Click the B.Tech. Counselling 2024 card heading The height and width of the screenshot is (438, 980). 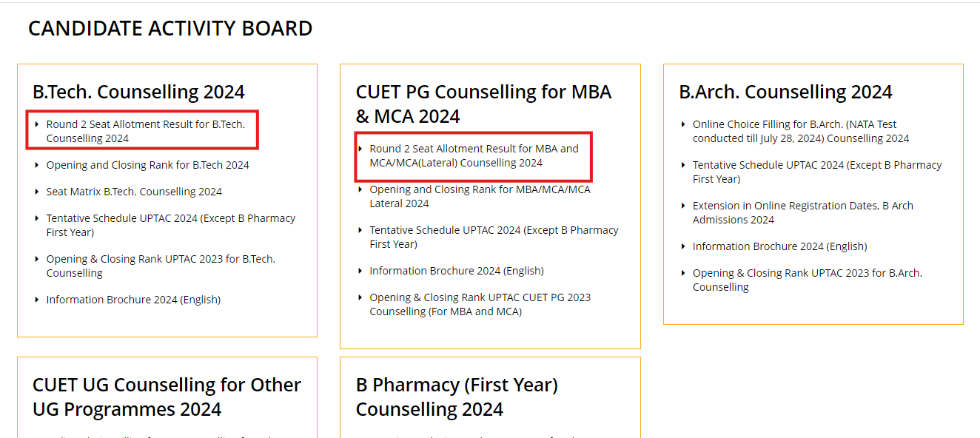click(x=138, y=92)
